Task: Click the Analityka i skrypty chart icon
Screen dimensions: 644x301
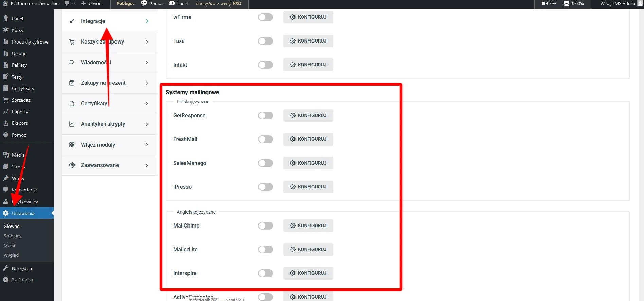Action: (72, 124)
